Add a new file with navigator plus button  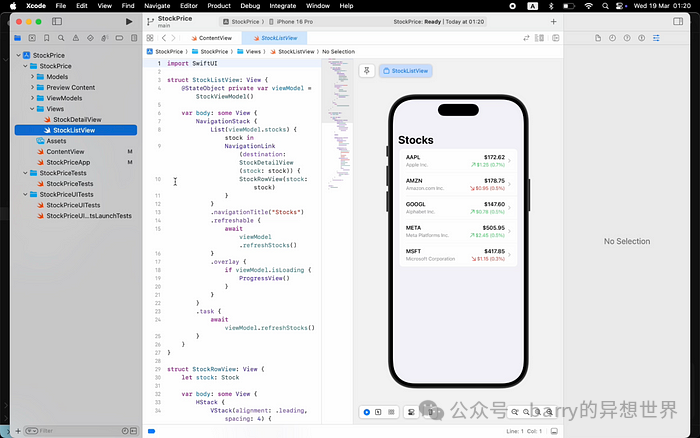click(18, 431)
